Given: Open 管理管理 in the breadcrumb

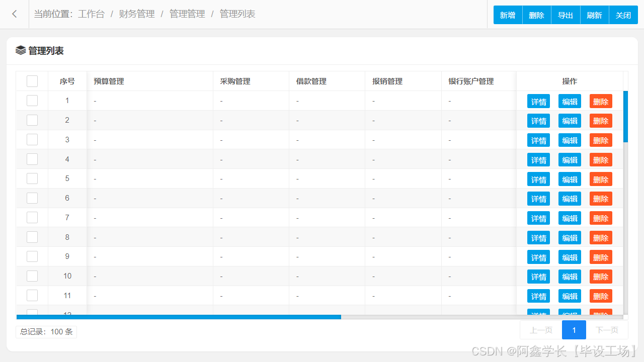Looking at the screenshot, I should point(187,14).
